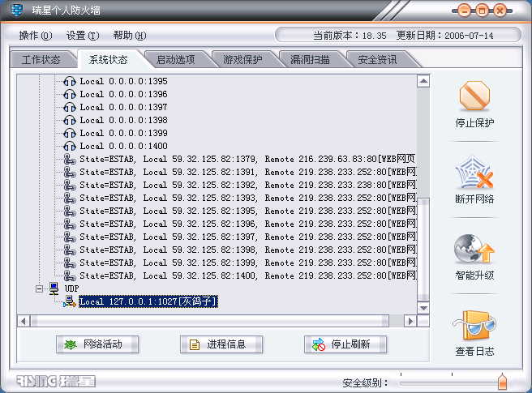The image size is (532, 393).
Task: Select row with Remote 219.238.233.238:80
Action: (248, 185)
